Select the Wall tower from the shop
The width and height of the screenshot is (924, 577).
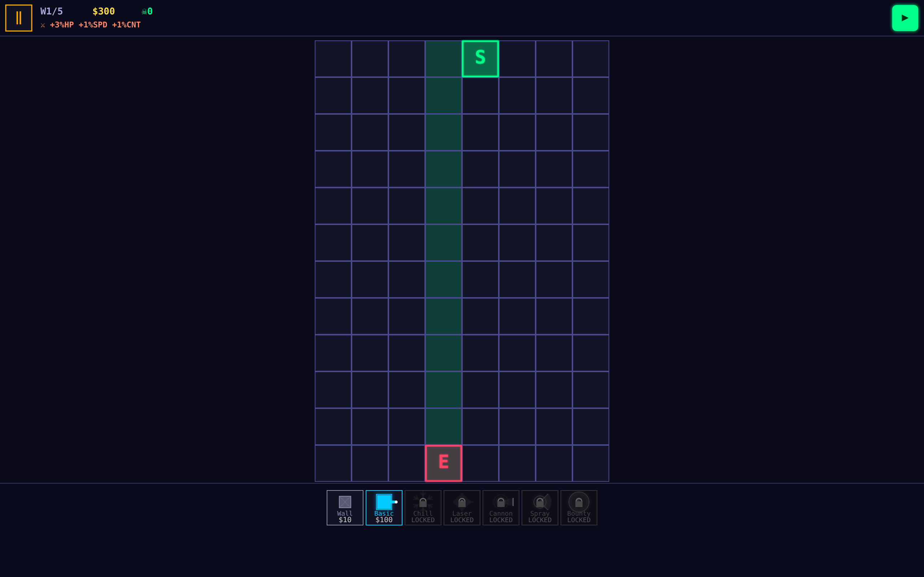coord(344,508)
